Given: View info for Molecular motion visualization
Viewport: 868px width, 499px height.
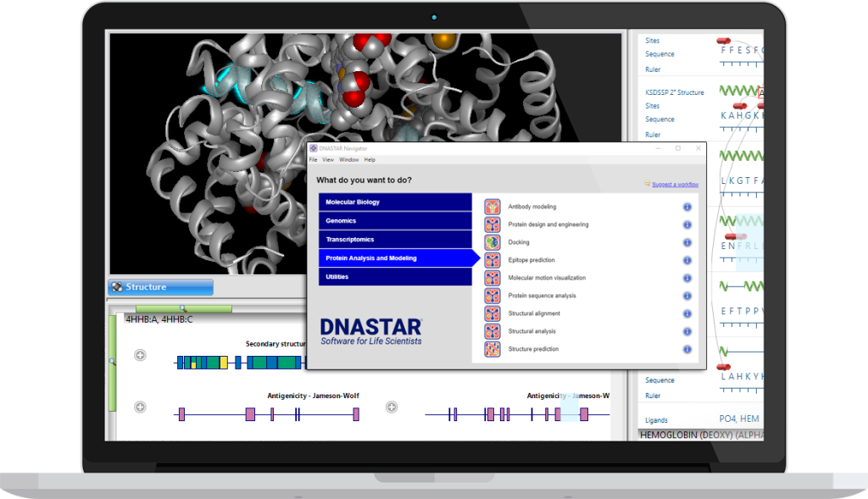Looking at the screenshot, I should (687, 278).
